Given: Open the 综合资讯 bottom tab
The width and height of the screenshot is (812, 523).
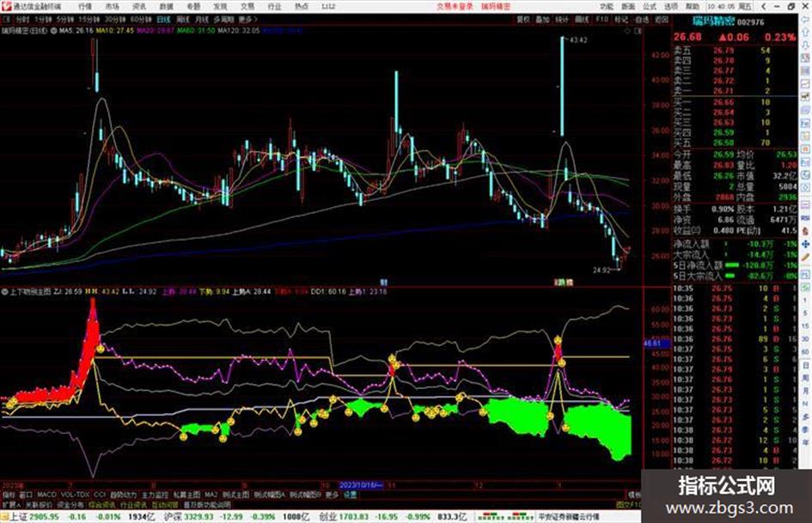Looking at the screenshot, I should (102, 504).
